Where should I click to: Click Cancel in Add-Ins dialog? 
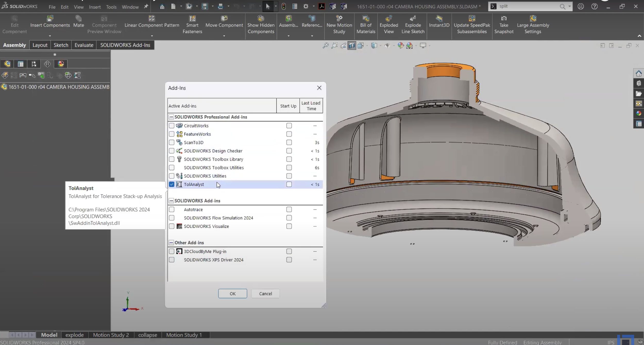265,294
